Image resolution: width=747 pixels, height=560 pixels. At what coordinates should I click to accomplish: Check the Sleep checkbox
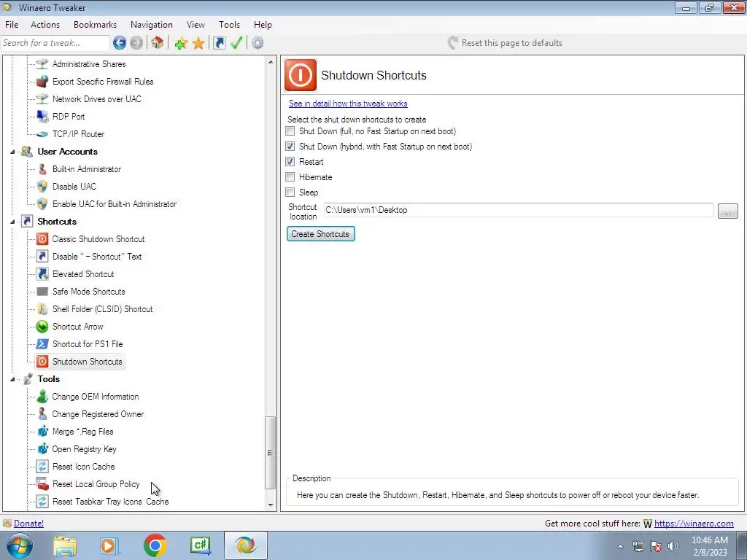coord(290,192)
